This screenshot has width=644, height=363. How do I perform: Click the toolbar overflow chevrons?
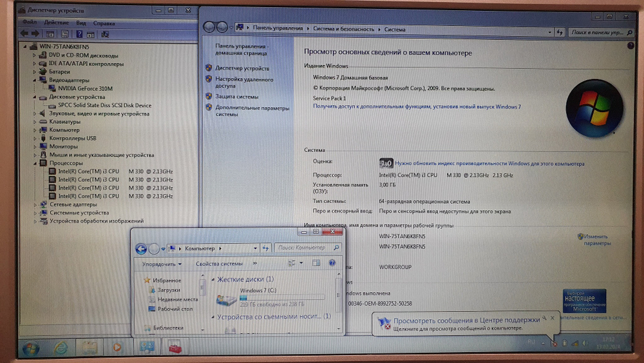click(x=254, y=263)
